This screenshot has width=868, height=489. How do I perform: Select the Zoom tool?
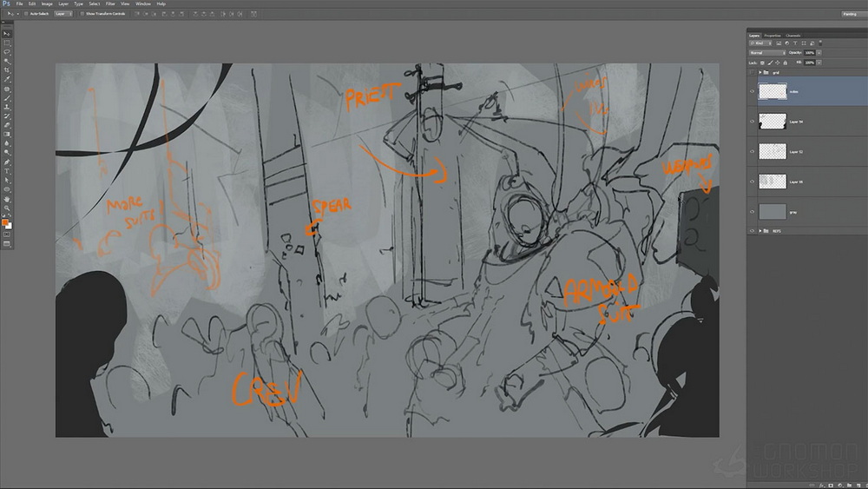coord(7,208)
